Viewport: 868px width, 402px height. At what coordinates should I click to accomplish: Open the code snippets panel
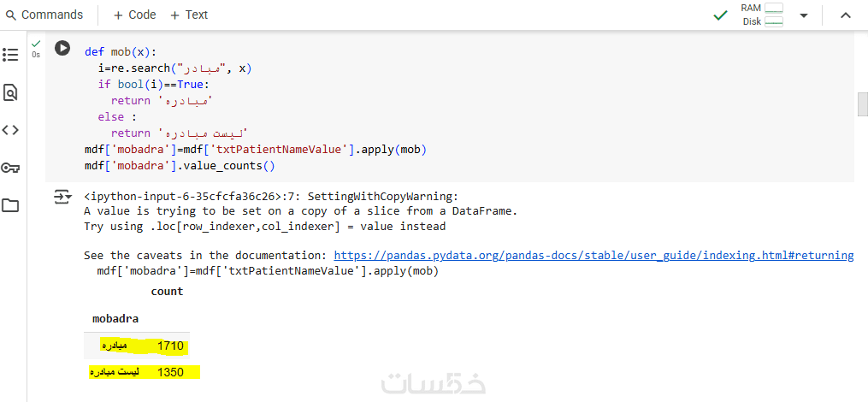click(x=10, y=130)
